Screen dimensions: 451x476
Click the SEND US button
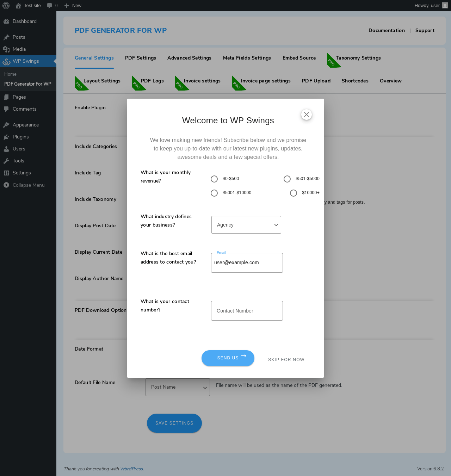(x=228, y=358)
